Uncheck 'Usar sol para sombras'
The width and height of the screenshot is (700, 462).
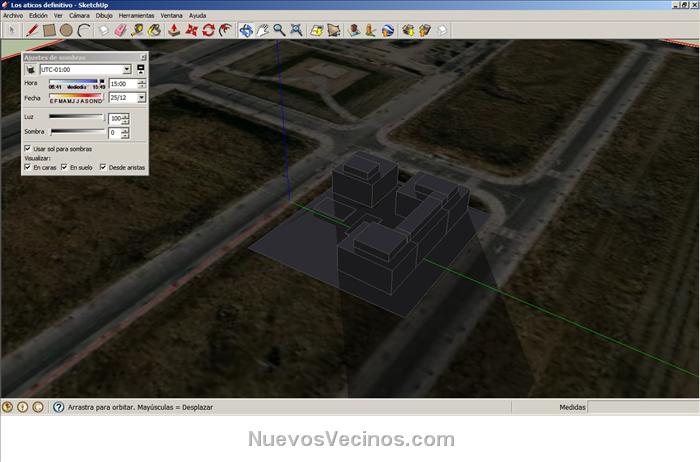[27, 149]
